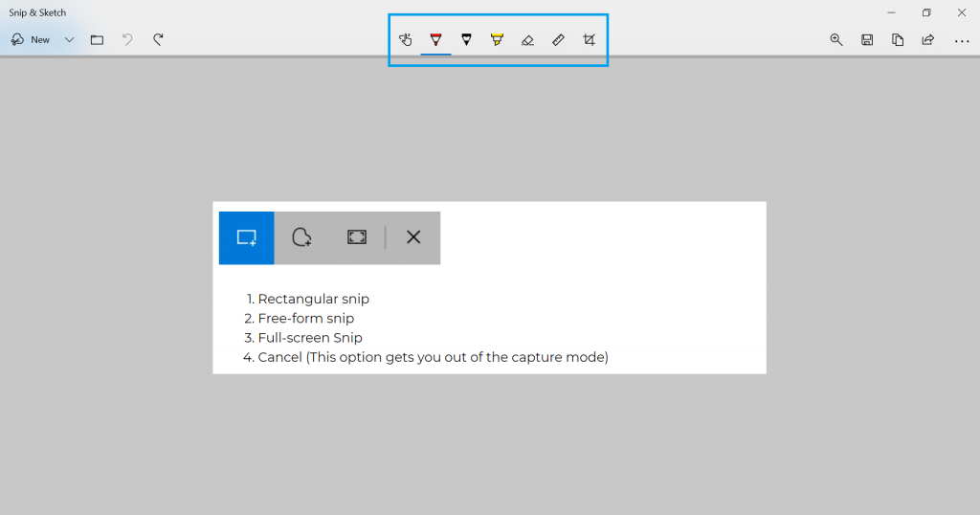Copy the snip to clipboard
Viewport: 980px width, 515px height.
[x=898, y=40]
